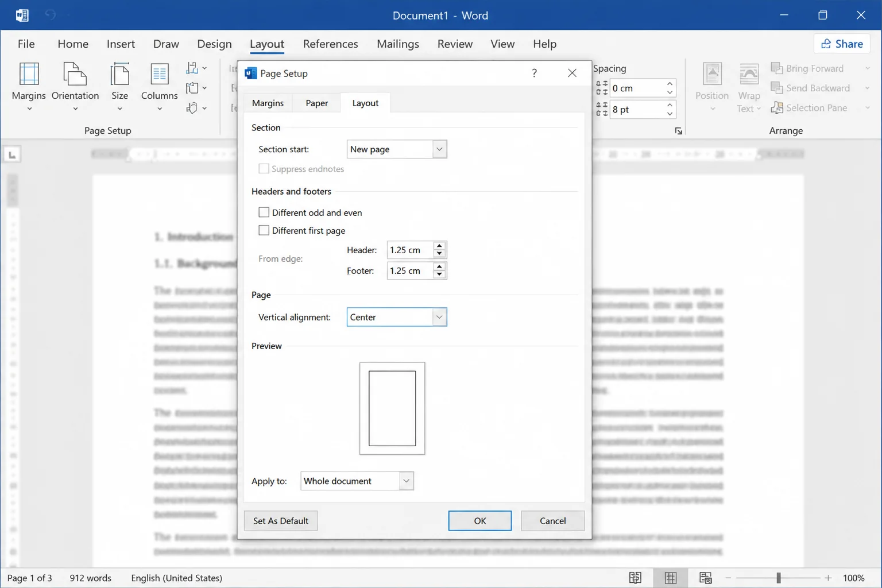
Task: Click the Set As Default button
Action: (281, 521)
